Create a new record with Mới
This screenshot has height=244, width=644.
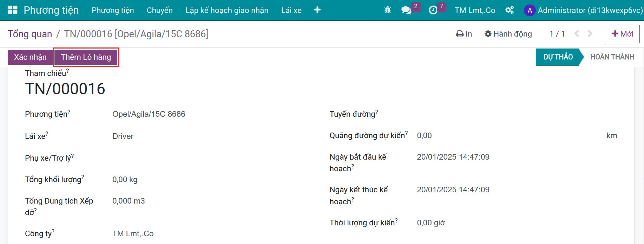[623, 34]
